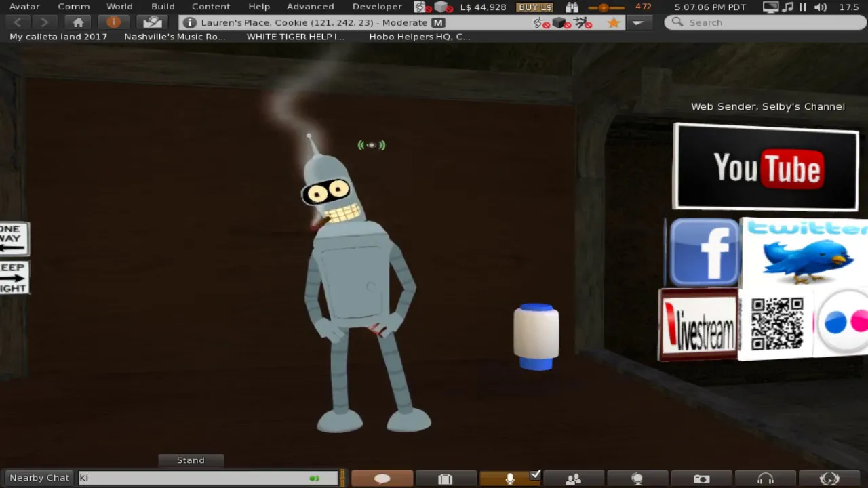Click the binoculars icon in top bar

click(x=572, y=7)
